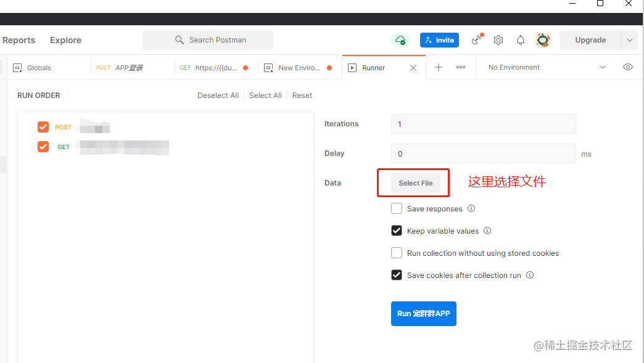Click the Deselect All link
The image size is (644, 363).
point(218,96)
